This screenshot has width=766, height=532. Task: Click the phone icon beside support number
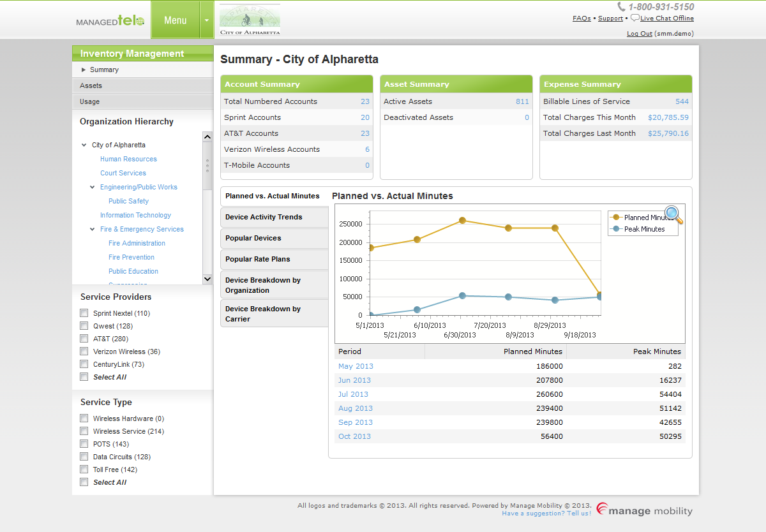[621, 7]
